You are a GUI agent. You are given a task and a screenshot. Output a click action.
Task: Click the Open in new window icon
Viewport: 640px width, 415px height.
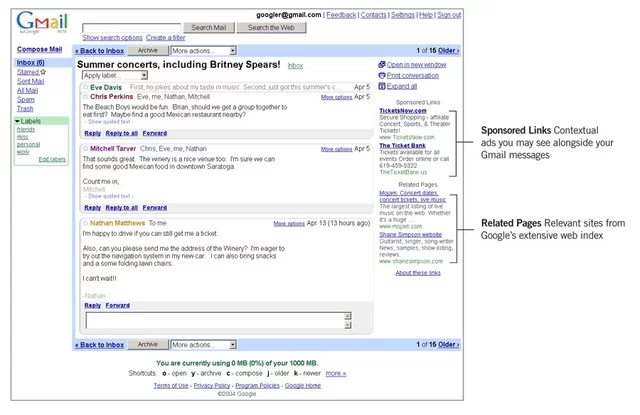click(x=382, y=64)
